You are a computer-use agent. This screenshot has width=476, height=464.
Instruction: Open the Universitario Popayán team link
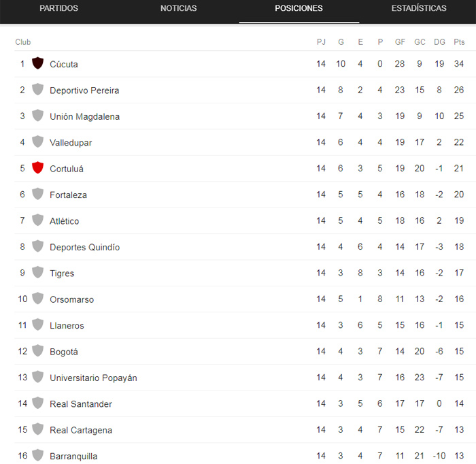[x=93, y=378]
